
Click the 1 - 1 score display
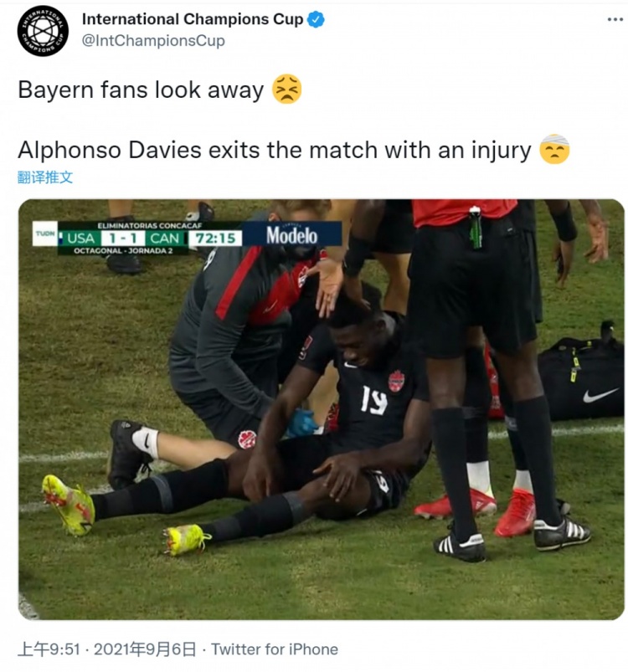(122, 238)
